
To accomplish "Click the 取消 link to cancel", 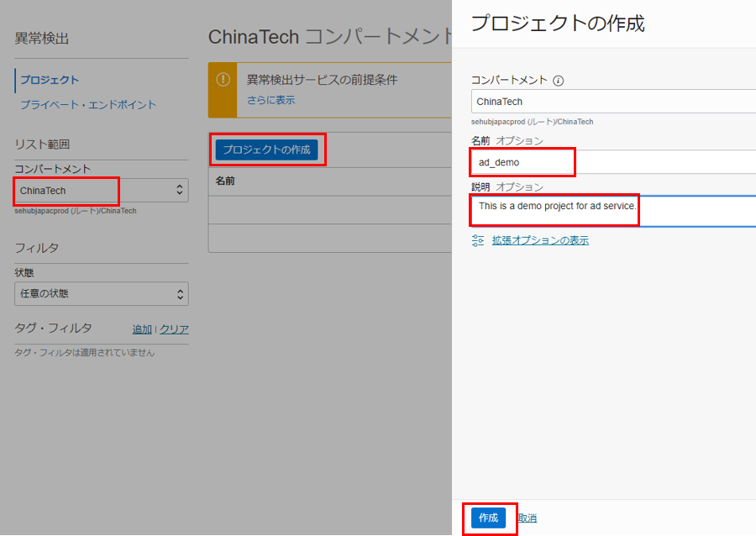I will tap(527, 518).
